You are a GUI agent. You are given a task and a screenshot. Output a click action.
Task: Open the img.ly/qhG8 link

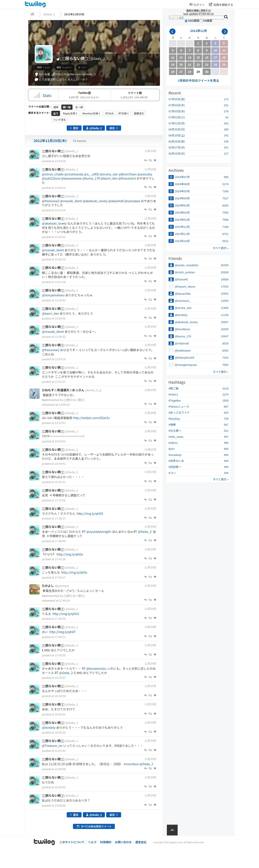click(90, 513)
